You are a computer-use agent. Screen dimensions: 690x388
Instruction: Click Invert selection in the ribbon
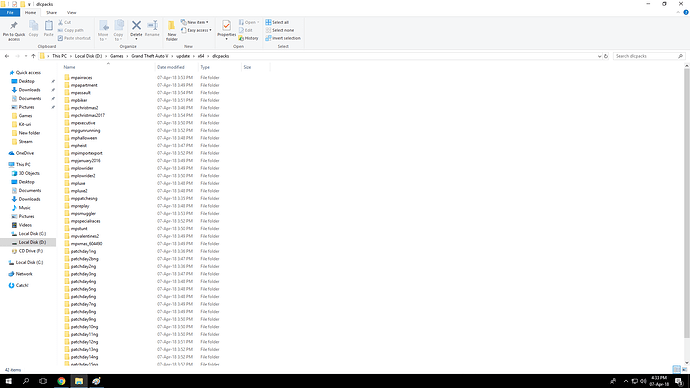click(283, 38)
